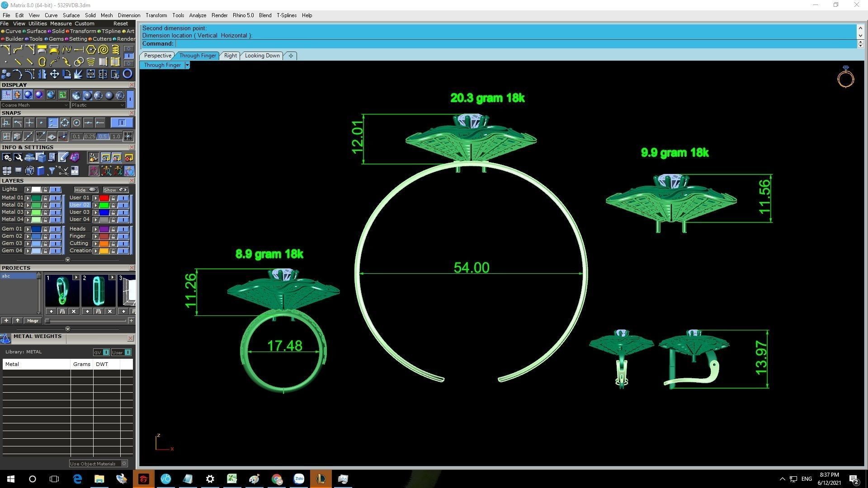Open settings gears icon in Info panel
868x488 pixels.
pos(7,157)
